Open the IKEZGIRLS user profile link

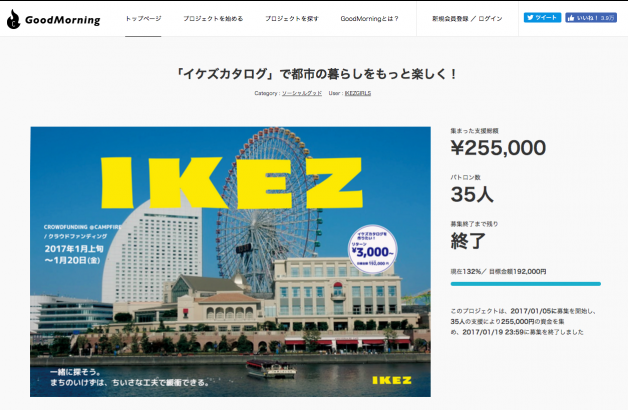(358, 93)
